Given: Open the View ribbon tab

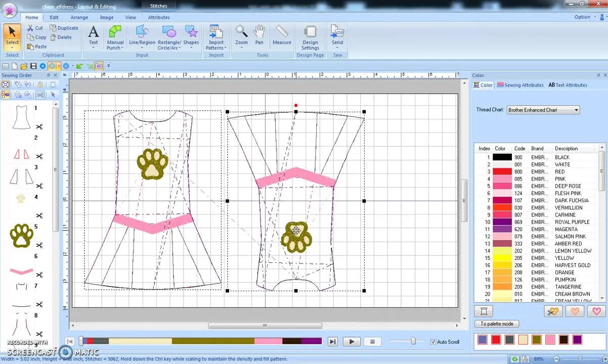Looking at the screenshot, I should 131,17.
